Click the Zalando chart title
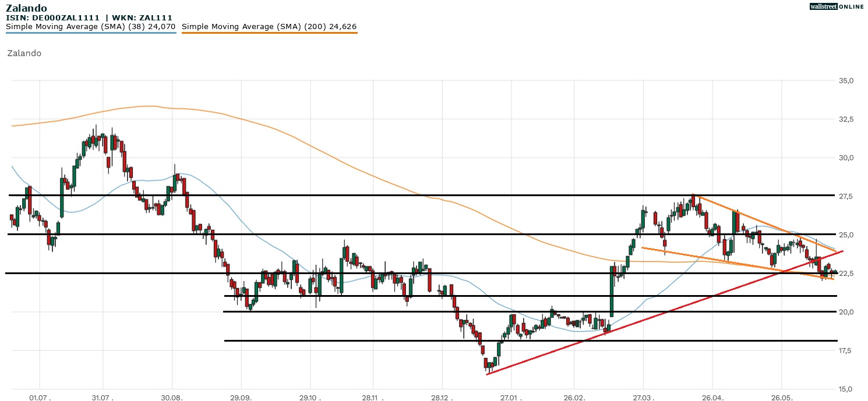 coord(27,8)
